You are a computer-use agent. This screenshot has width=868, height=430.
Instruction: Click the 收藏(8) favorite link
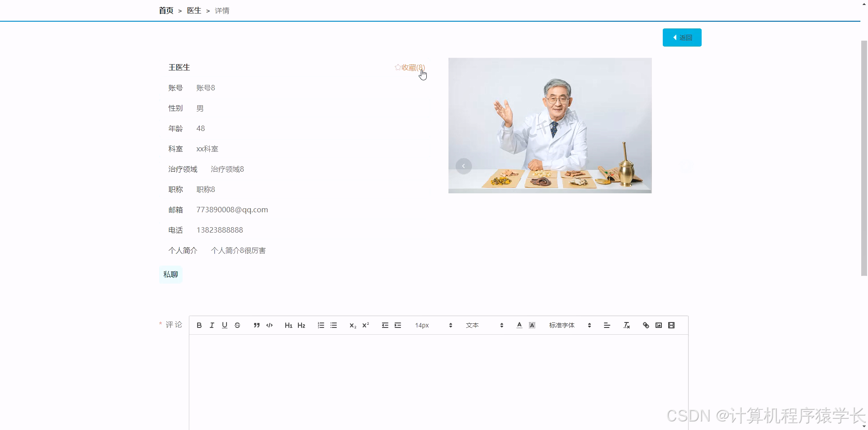coord(410,67)
